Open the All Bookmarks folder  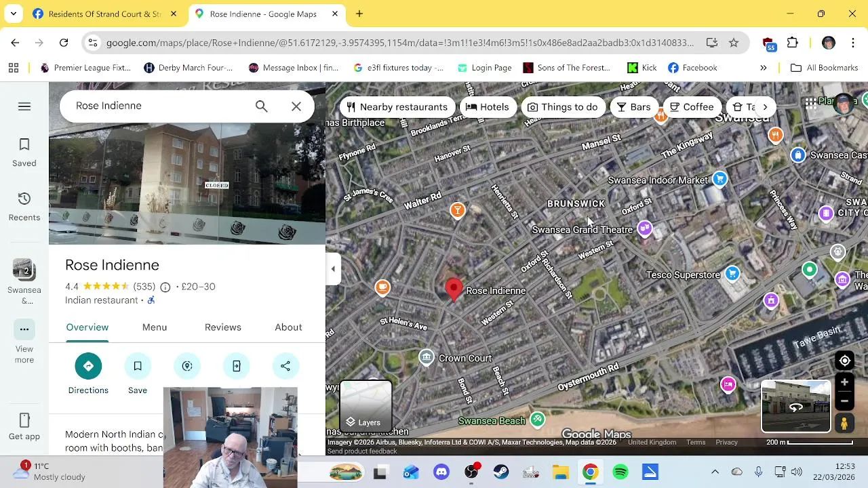pos(824,68)
